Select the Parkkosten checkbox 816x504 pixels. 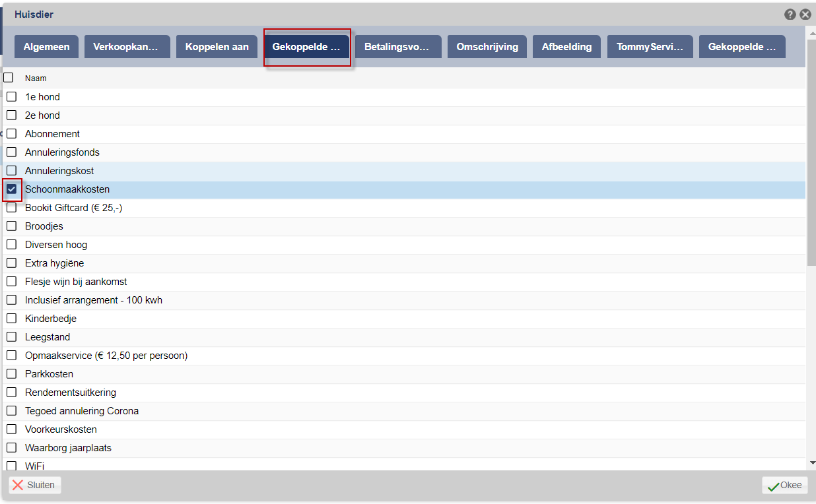pos(12,374)
